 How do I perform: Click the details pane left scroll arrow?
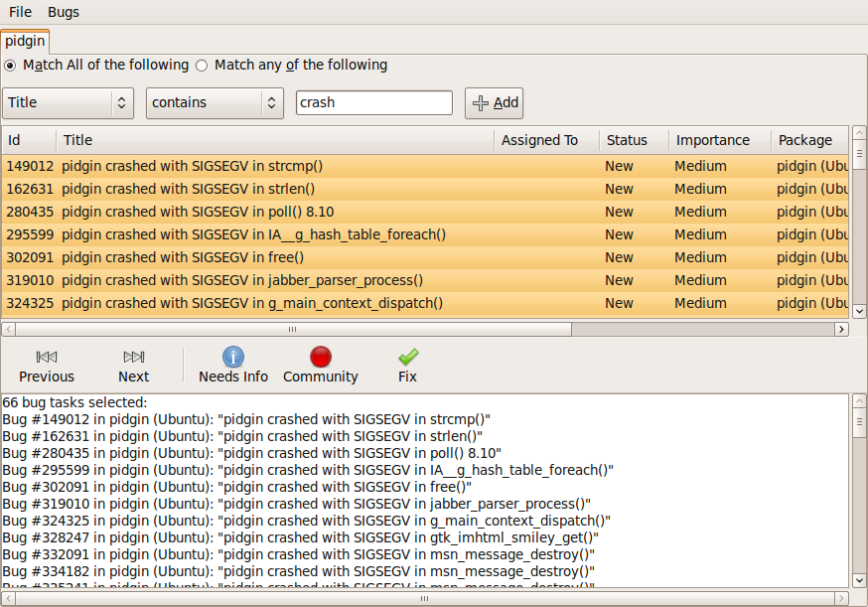[8, 598]
